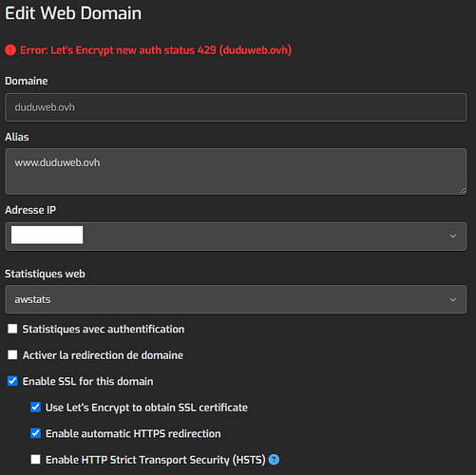Click the Alias textarea with www.duduweb.ovh
Image resolution: width=476 pixels, height=475 pixels.
click(x=236, y=171)
